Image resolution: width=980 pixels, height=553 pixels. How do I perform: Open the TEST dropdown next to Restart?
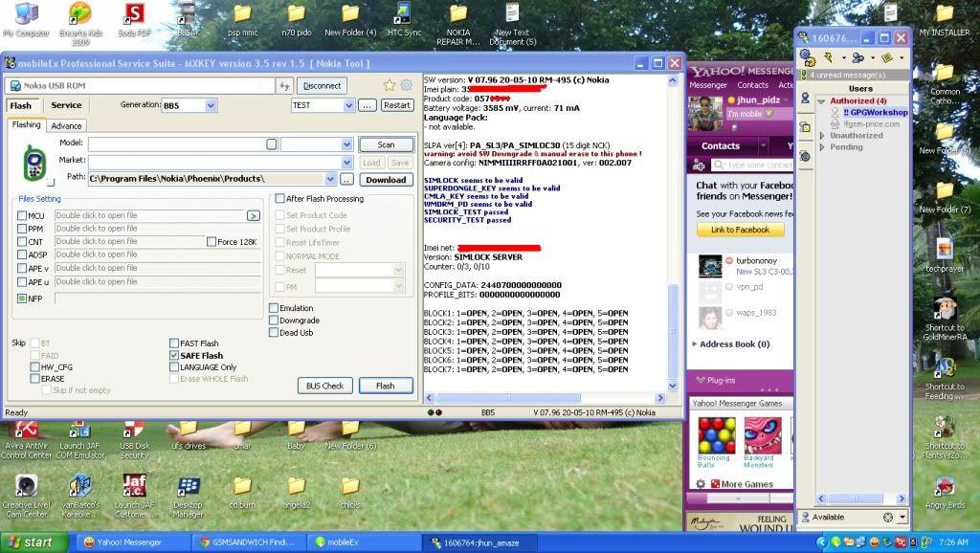pyautogui.click(x=348, y=105)
